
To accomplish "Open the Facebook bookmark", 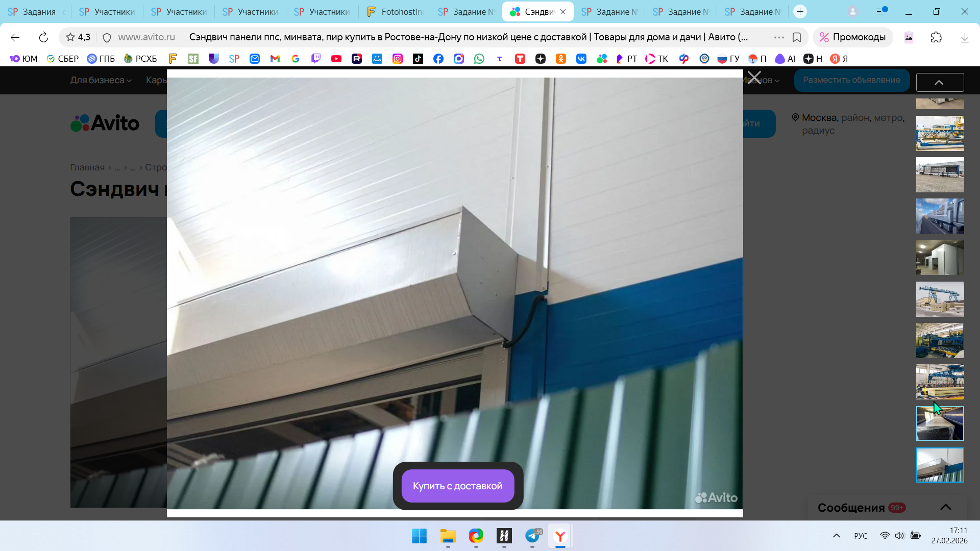I will click(438, 59).
